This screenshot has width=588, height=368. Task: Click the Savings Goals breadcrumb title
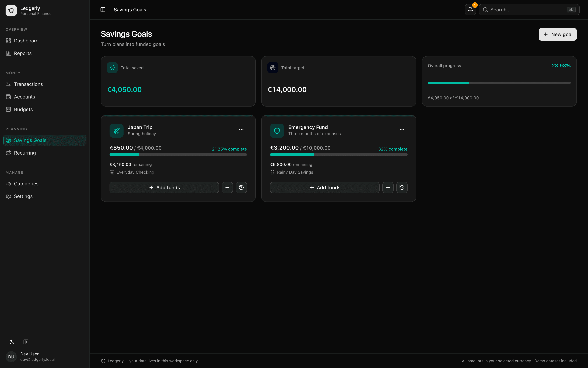130,10
